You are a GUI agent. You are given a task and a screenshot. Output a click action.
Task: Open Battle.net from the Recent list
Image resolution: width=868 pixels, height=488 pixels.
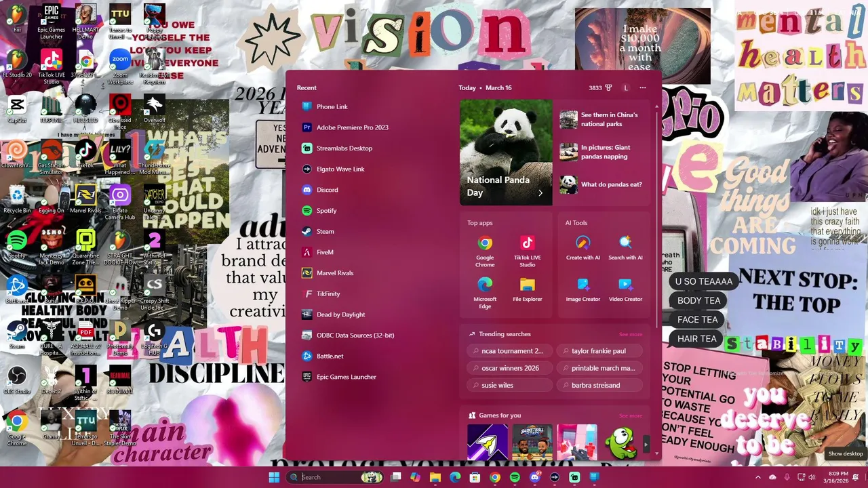pos(370,356)
